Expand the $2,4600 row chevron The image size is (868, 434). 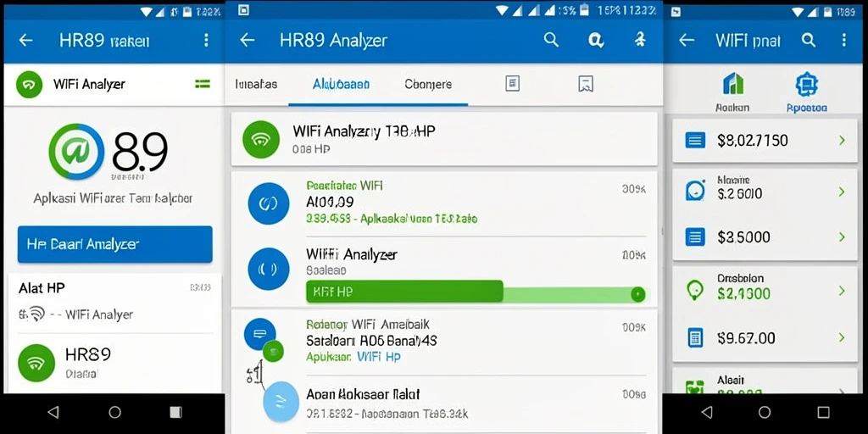coord(842,291)
